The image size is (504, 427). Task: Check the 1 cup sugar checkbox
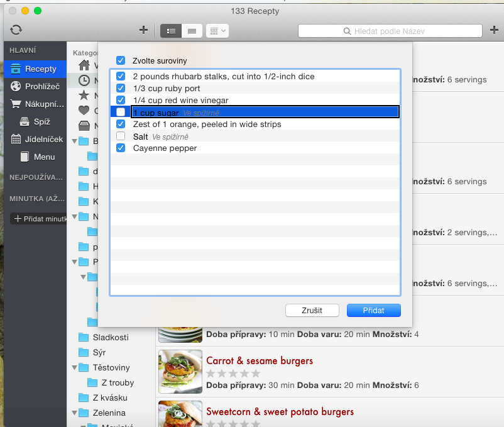[121, 112]
